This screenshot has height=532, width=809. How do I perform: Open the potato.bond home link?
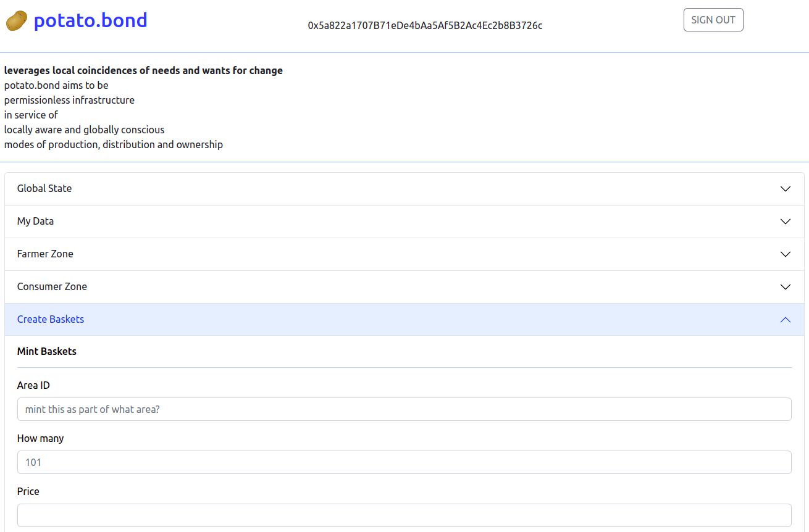coord(90,20)
